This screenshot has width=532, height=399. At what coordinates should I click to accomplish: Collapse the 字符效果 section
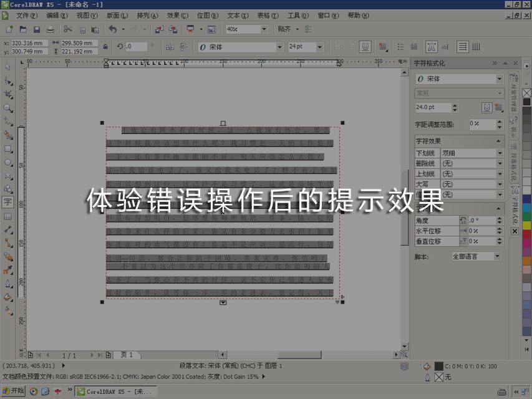pos(498,141)
